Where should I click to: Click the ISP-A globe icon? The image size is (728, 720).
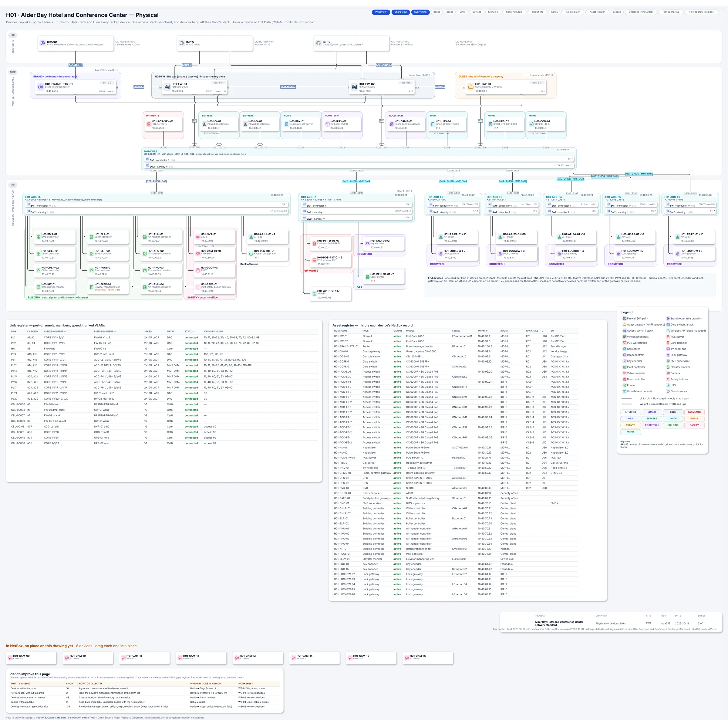click(182, 43)
